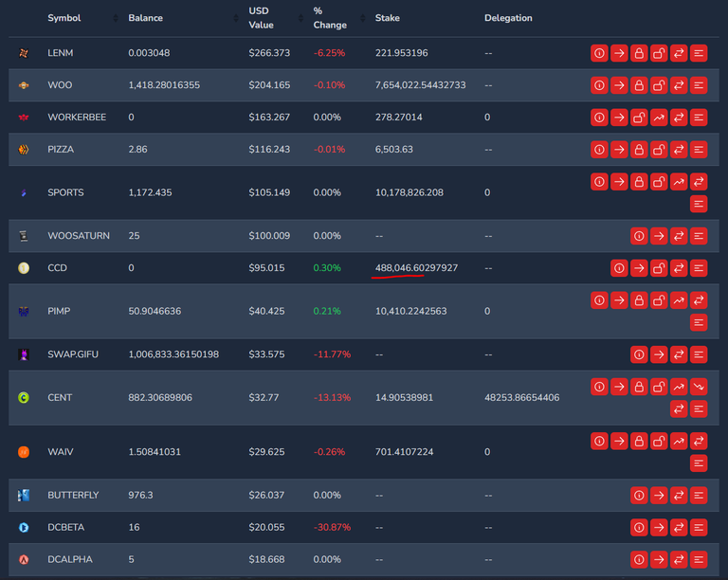Click the WAIV orange logo

(x=24, y=452)
